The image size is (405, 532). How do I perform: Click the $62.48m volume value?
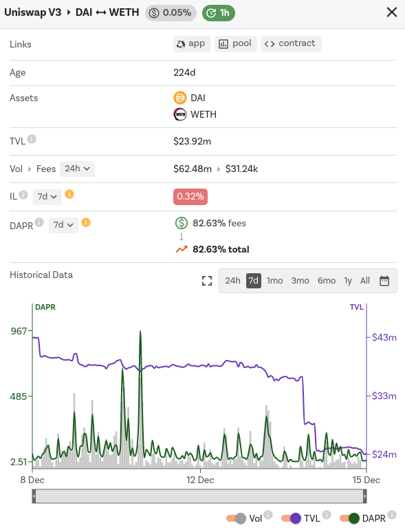pos(193,169)
